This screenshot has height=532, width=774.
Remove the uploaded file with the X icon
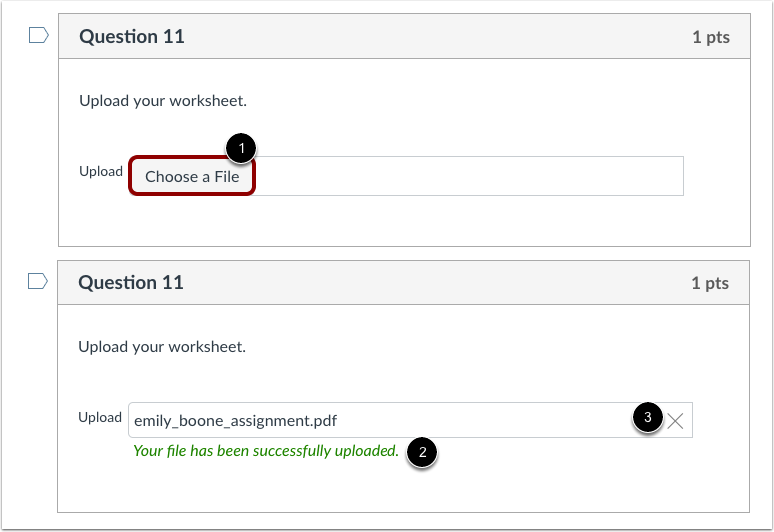675,421
